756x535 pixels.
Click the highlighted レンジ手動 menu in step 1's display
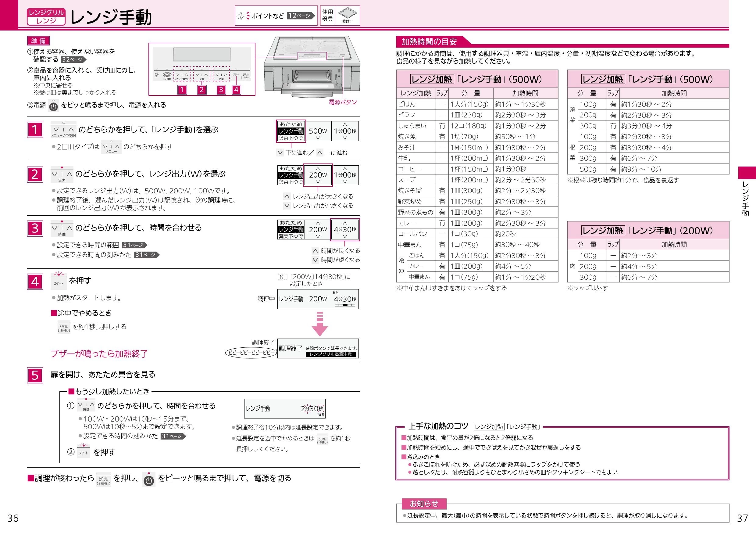[x=291, y=131]
